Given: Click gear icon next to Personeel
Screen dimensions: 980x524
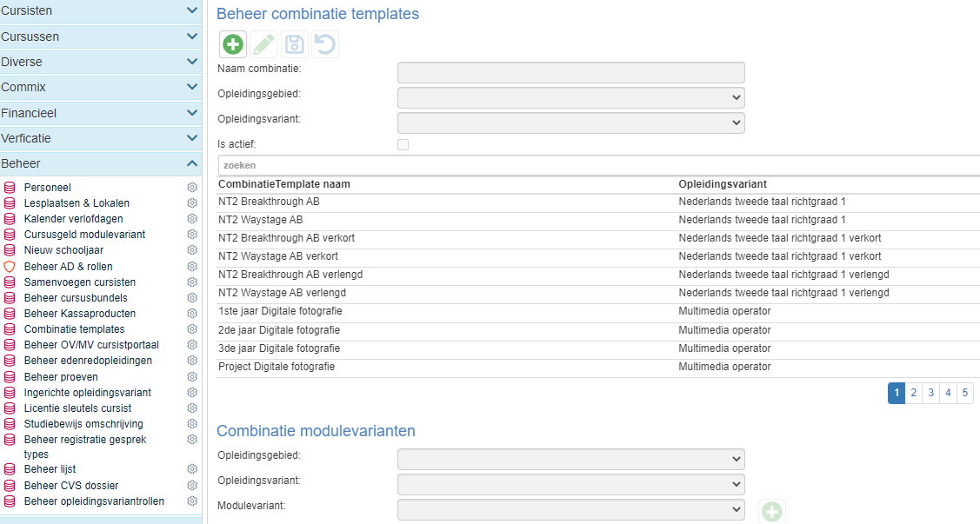Looking at the screenshot, I should [192, 188].
